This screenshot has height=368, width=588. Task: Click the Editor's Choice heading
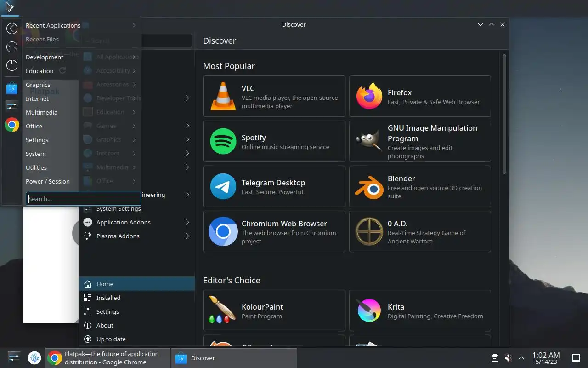click(x=232, y=280)
